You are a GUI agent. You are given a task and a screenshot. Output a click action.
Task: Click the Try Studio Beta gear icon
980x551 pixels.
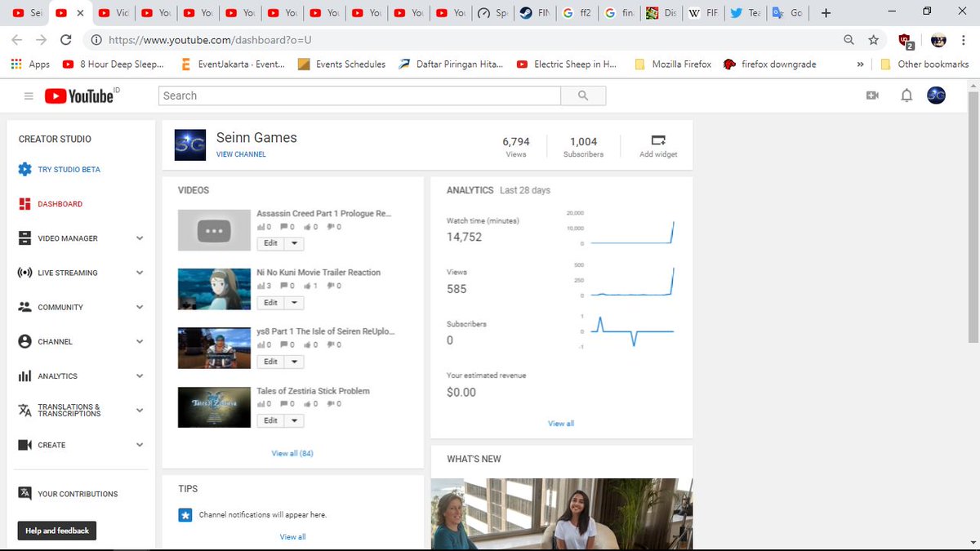pos(24,170)
